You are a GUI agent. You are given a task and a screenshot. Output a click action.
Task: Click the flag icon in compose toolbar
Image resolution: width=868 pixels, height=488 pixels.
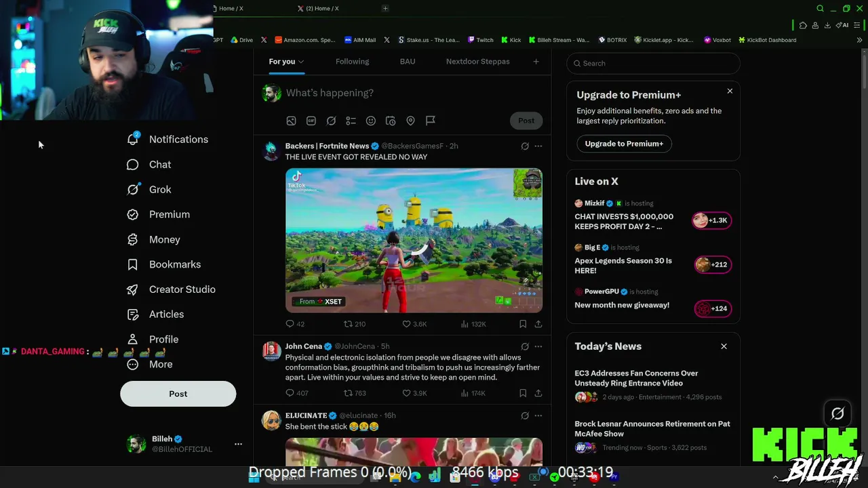[431, 121]
